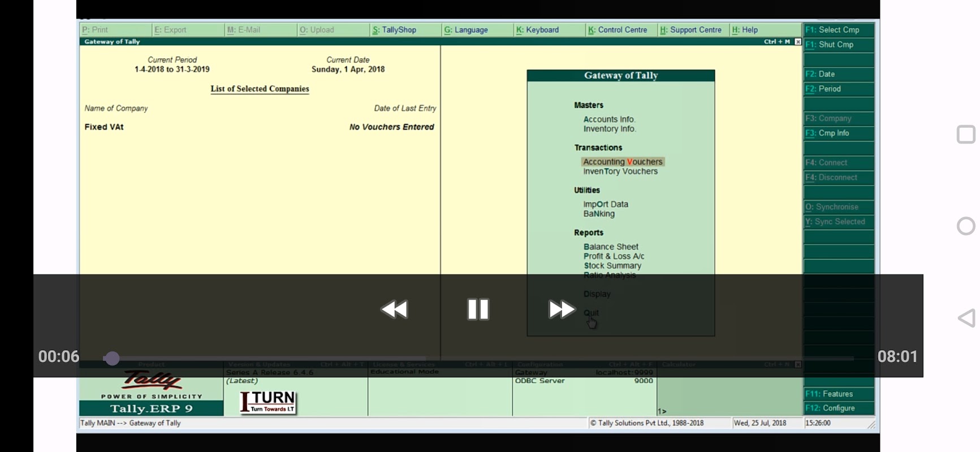Select Accounting Vouchers
This screenshot has width=980, height=452.
pos(623,162)
